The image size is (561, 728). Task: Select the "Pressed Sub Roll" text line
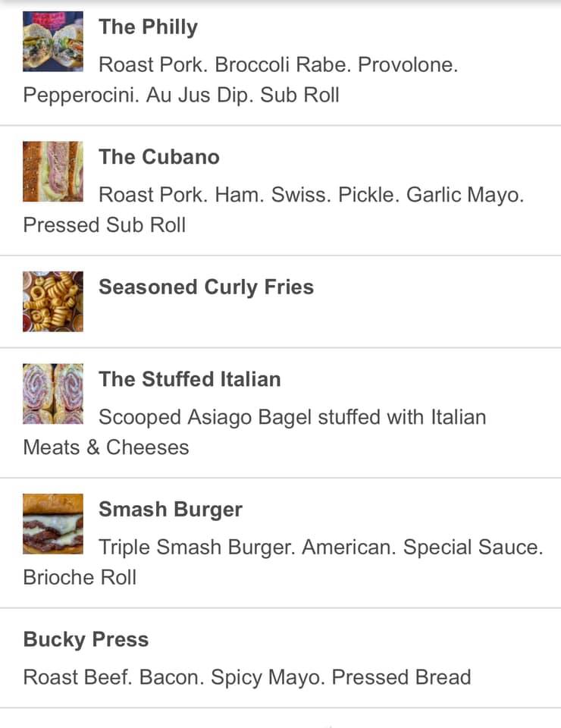point(105,225)
